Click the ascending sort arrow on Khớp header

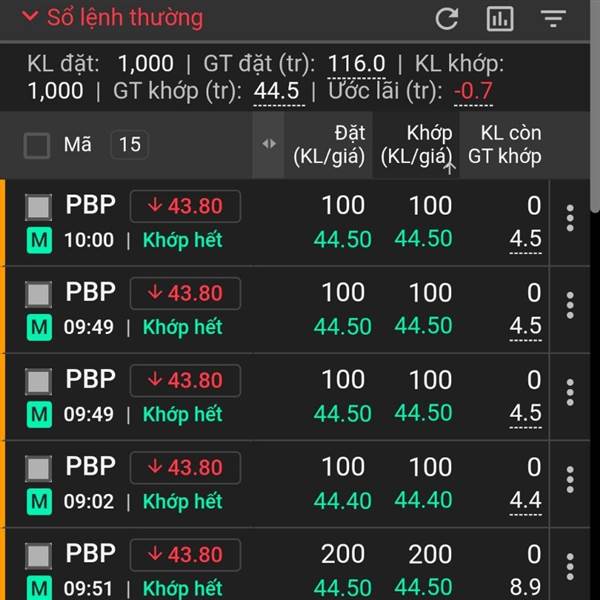tap(450, 167)
